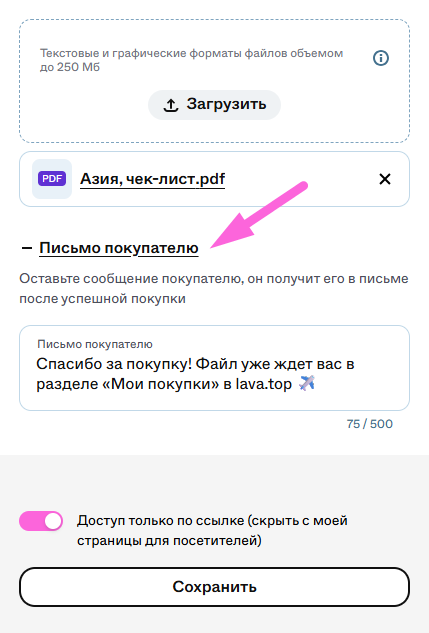Image resolution: width=429 pixels, height=633 pixels.
Task: Click the Сохранить button
Action: tap(214, 587)
